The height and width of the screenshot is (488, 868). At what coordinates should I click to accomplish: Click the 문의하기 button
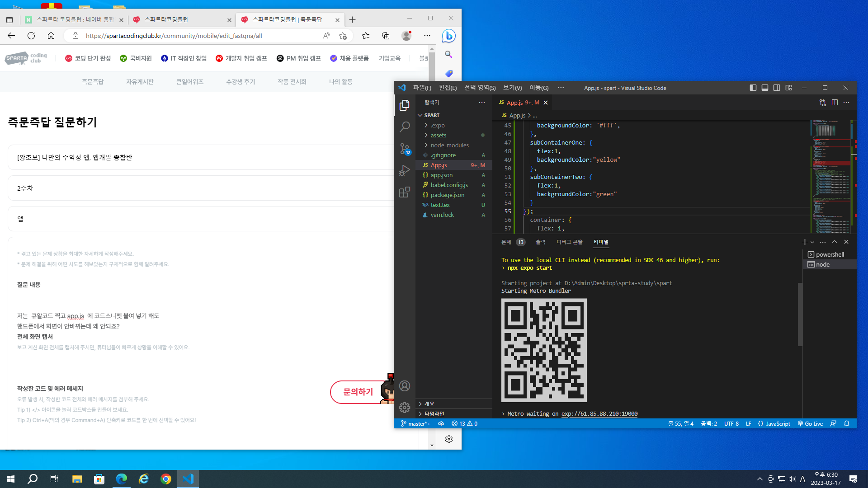(358, 392)
